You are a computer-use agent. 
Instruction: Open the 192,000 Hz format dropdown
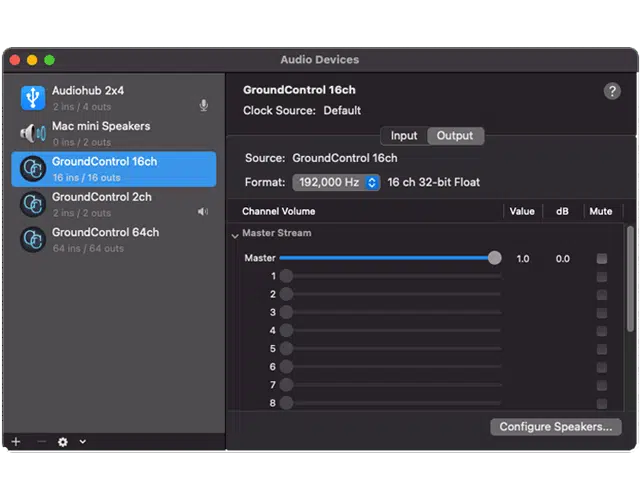(336, 182)
